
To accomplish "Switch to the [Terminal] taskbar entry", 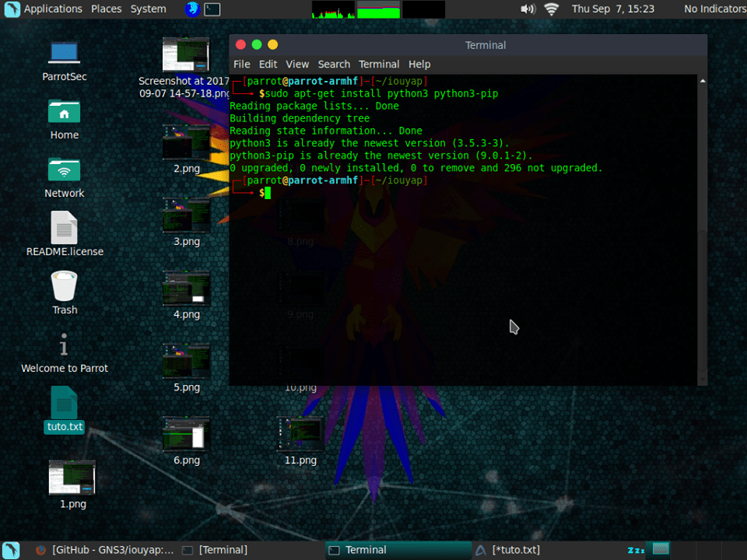I will pyautogui.click(x=216, y=550).
